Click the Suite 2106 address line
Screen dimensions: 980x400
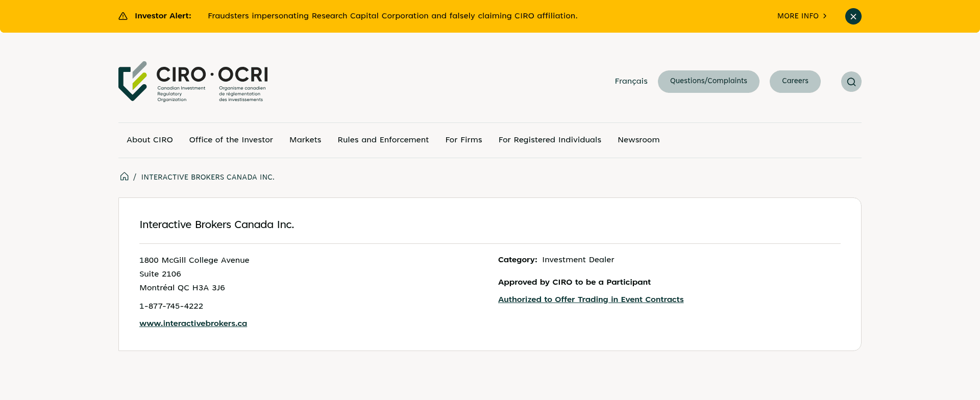tap(160, 274)
